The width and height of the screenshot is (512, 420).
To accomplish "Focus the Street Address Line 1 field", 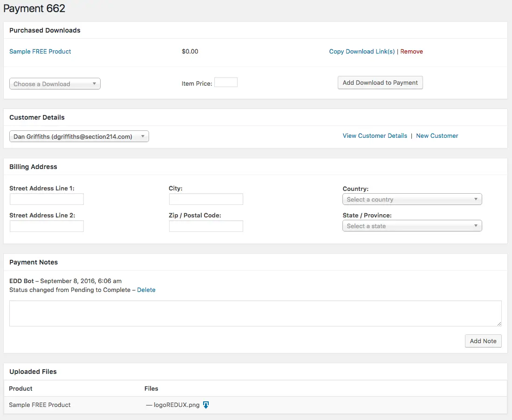I will [47, 199].
